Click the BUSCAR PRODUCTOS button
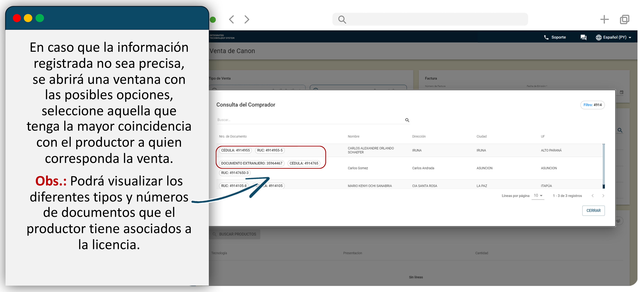This screenshot has width=644, height=292. click(235, 234)
